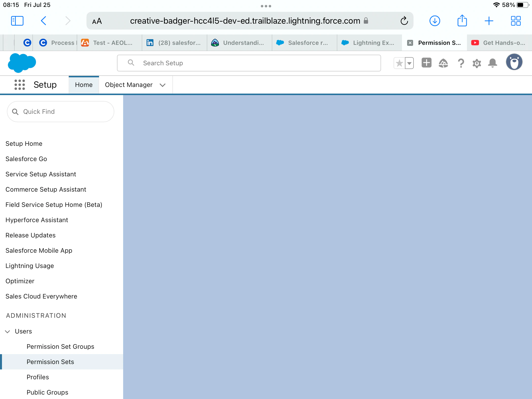Viewport: 532px width, 399px height.
Task: Open a new Safari tab
Action: (489, 21)
